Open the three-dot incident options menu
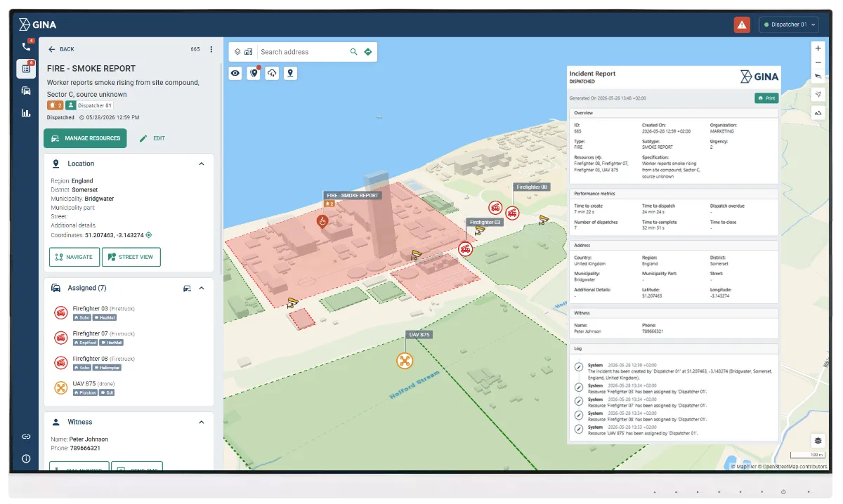The width and height of the screenshot is (843, 504). pyautogui.click(x=211, y=49)
